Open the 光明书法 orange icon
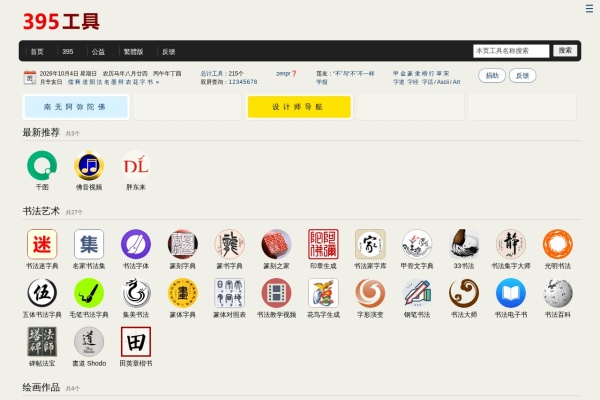600x400 pixels. tap(558, 244)
